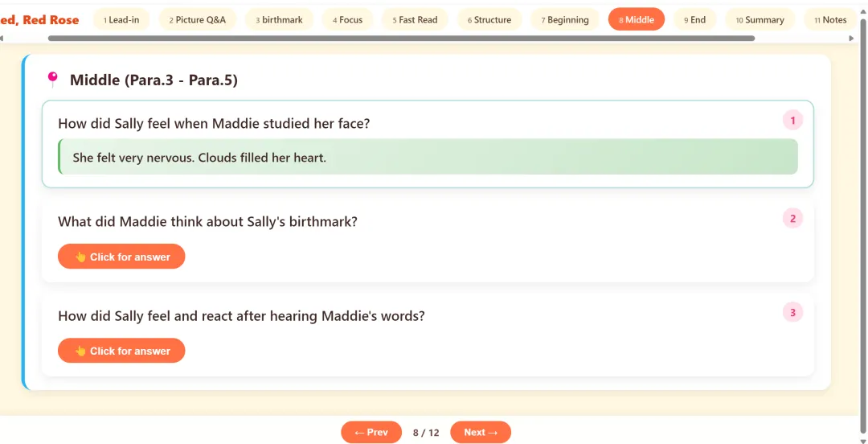Go to previous slide with Prev button

click(371, 433)
